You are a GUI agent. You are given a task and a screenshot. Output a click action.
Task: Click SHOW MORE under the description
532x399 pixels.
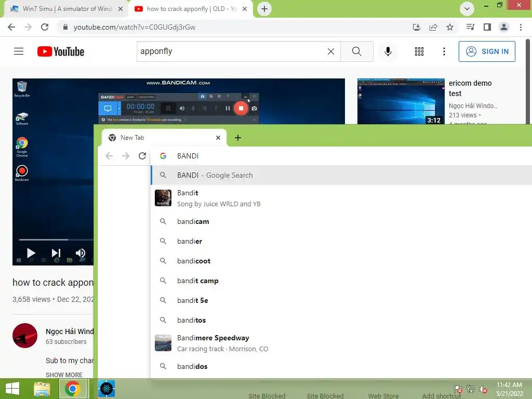(64, 375)
